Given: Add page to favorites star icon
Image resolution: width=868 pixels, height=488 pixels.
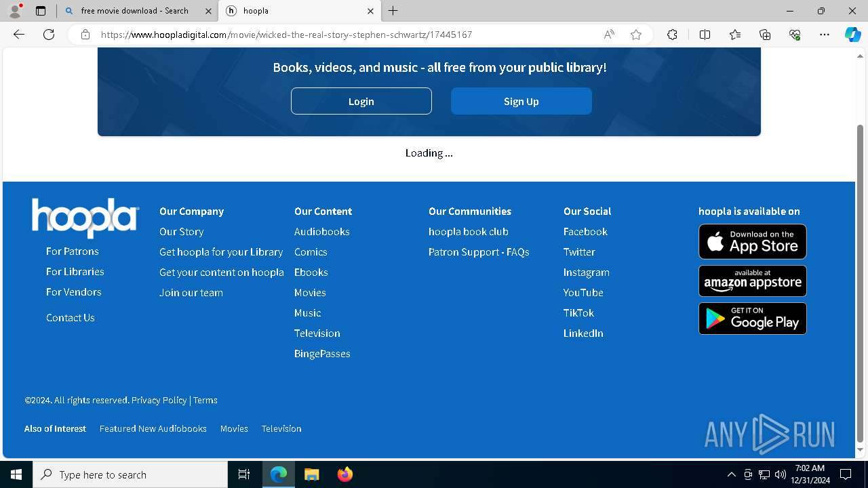Looking at the screenshot, I should pyautogui.click(x=636, y=35).
